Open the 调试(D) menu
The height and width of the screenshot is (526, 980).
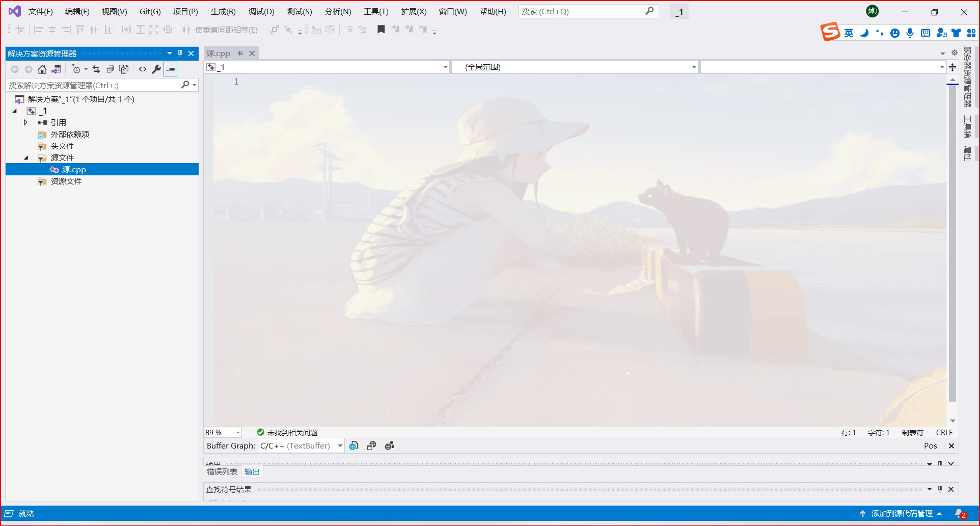[261, 11]
